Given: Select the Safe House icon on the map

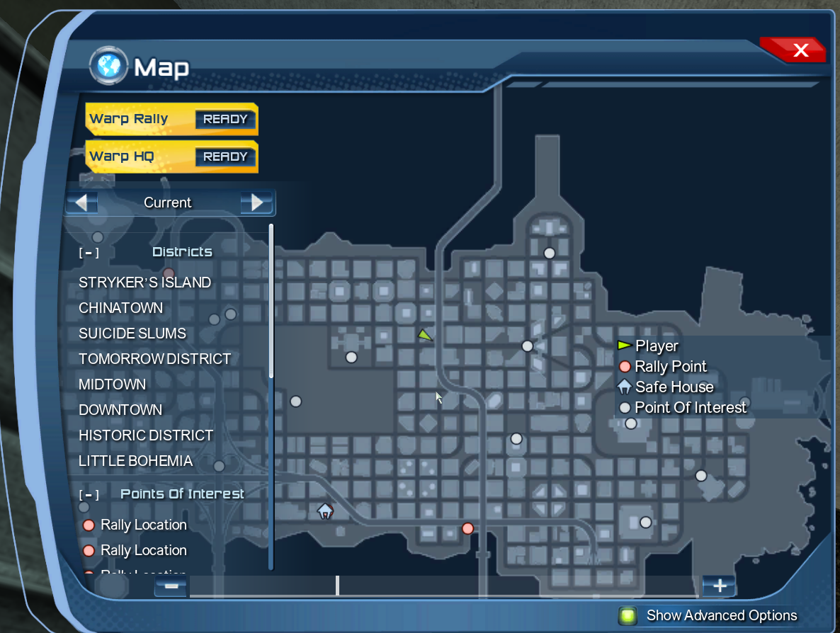Looking at the screenshot, I should (x=325, y=511).
